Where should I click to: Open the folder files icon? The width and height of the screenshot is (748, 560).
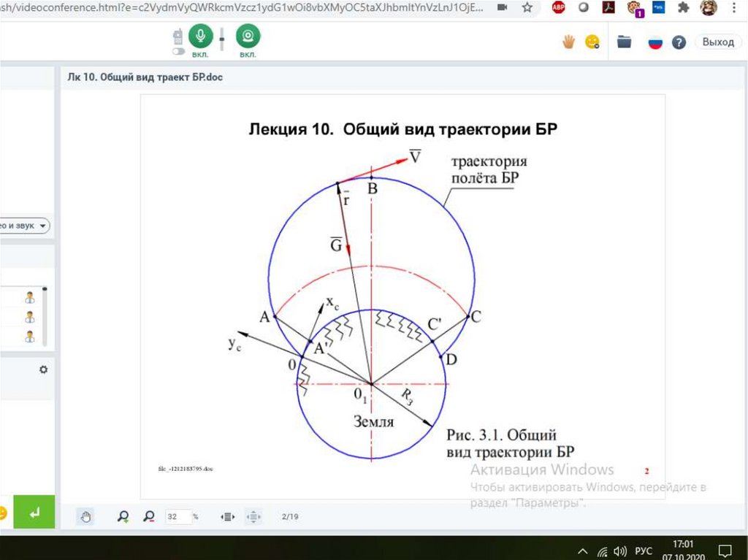point(624,42)
